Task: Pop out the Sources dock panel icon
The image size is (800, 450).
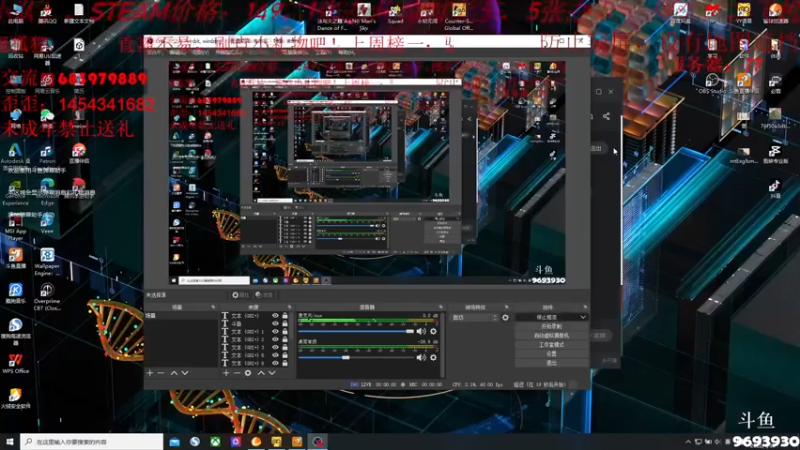Action: (x=289, y=307)
